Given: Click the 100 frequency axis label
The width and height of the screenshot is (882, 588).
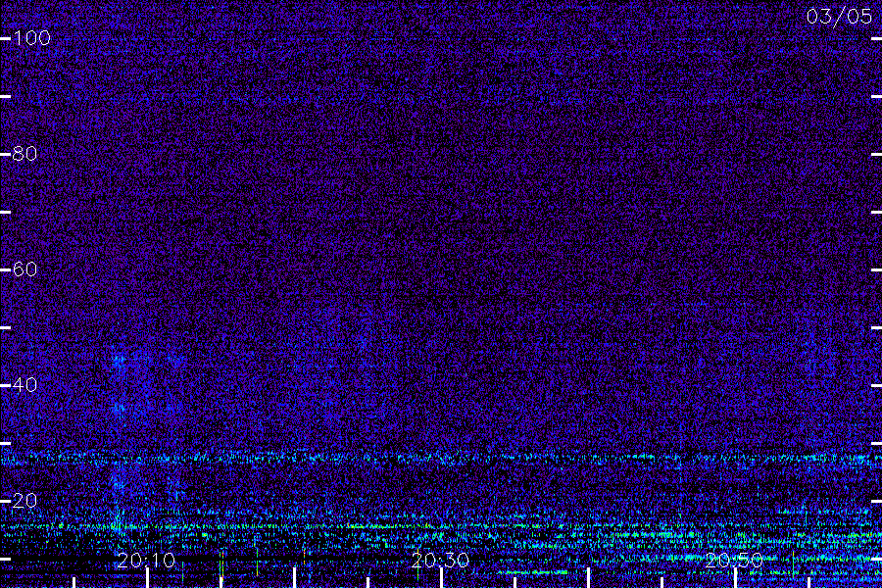Looking at the screenshot, I should [x=31, y=37].
